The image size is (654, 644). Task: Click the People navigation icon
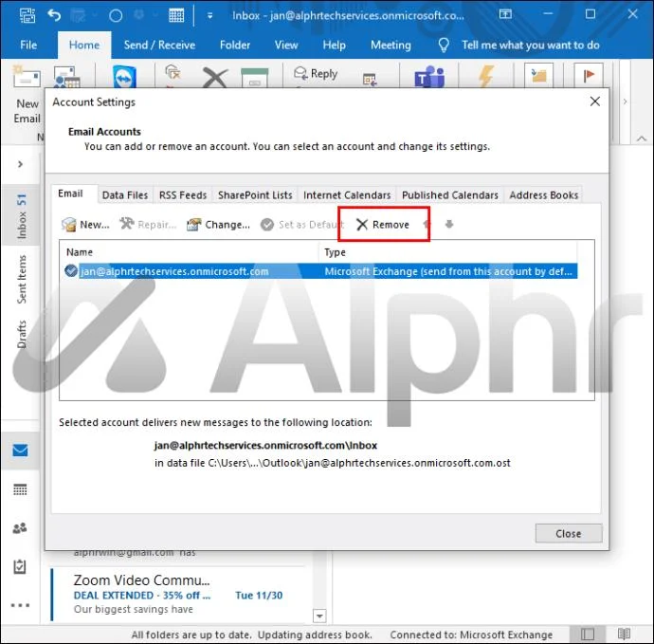[x=20, y=528]
